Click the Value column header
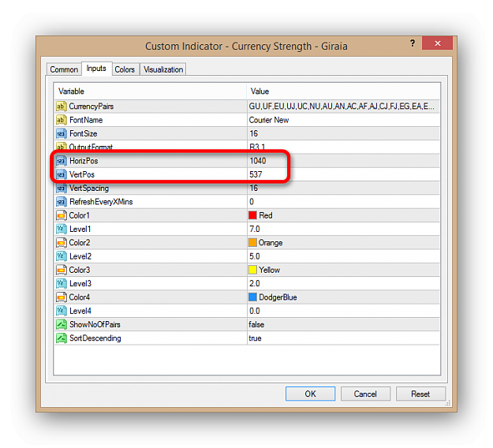493x448 pixels. tap(343, 91)
